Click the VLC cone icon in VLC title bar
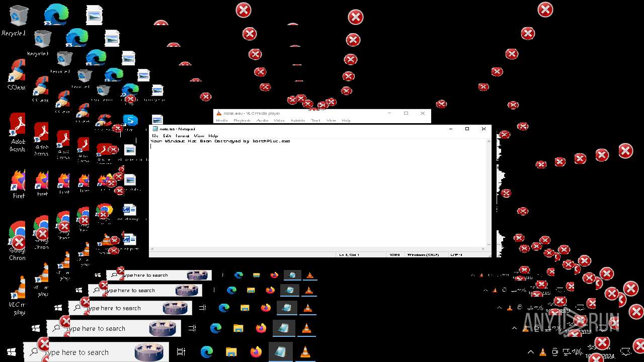The width and height of the screenshot is (644, 362). (219, 113)
